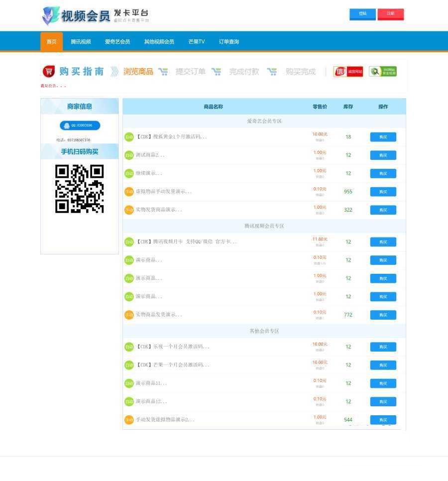Click 购买 for 测试商品2
Screen dimensions: 448x481
tap(383, 155)
